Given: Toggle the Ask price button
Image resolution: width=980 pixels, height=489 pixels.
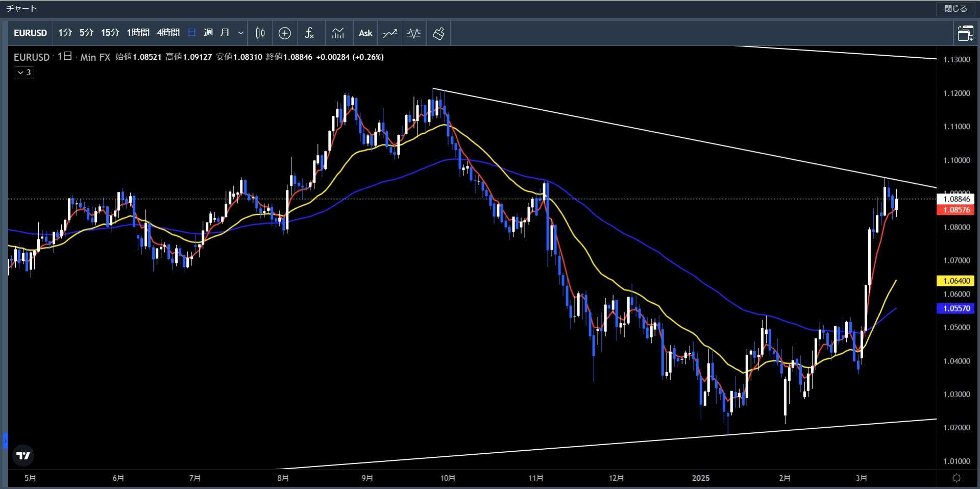Looking at the screenshot, I should (365, 33).
